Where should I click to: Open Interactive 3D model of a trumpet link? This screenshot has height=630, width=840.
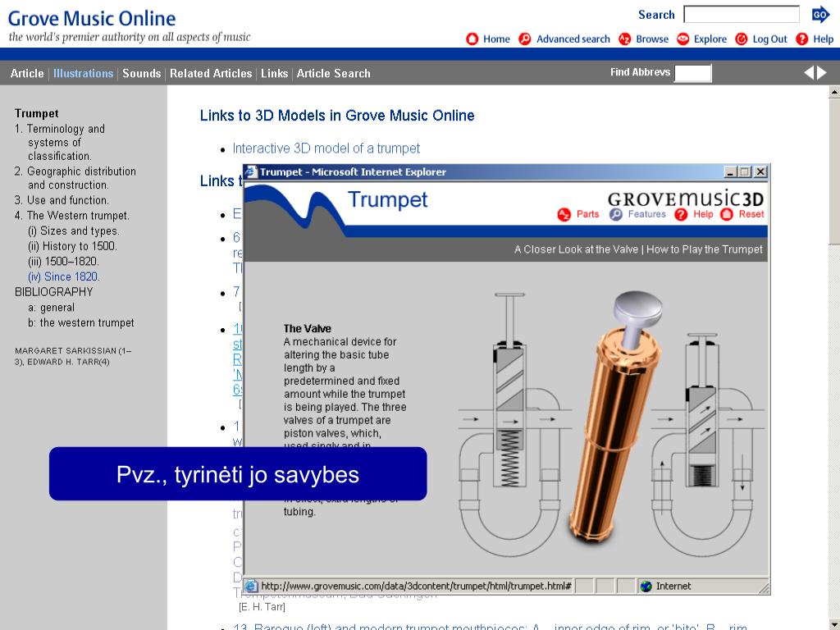[x=326, y=148]
